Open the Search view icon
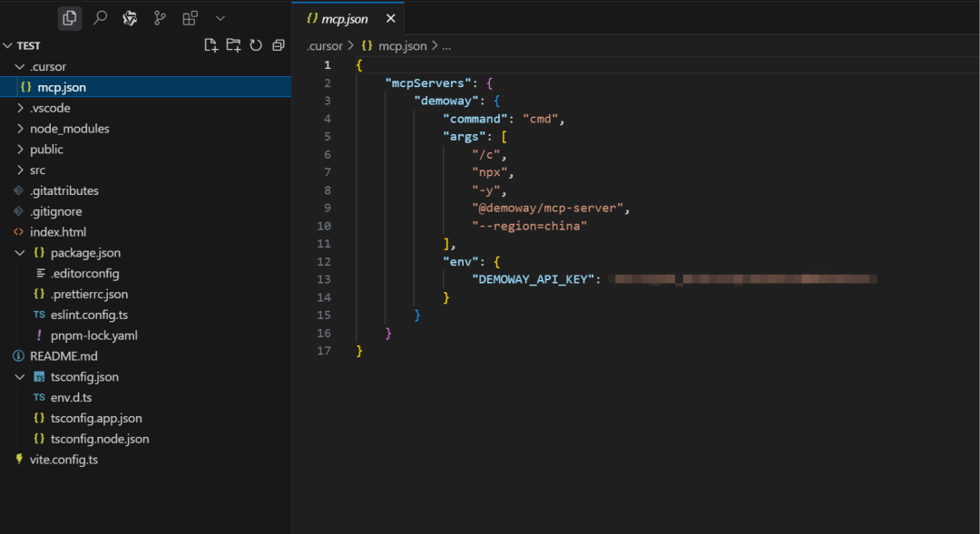Viewport: 980px width, 534px height. [x=100, y=18]
